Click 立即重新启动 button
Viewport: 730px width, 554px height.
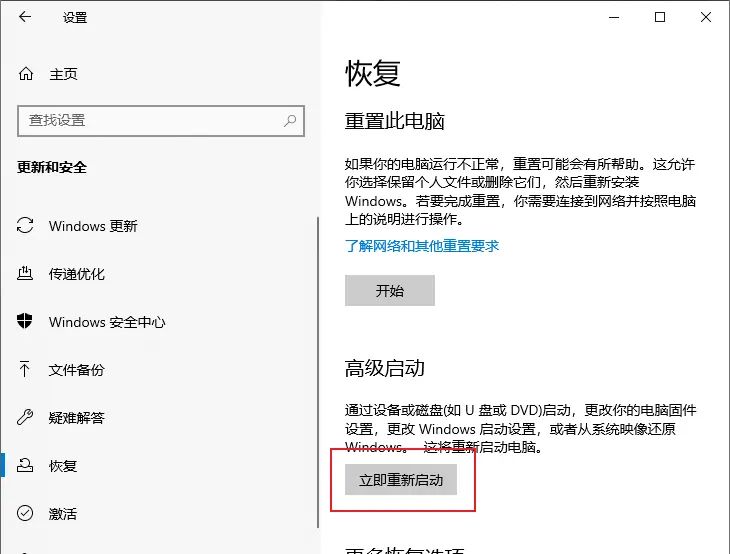coord(401,480)
